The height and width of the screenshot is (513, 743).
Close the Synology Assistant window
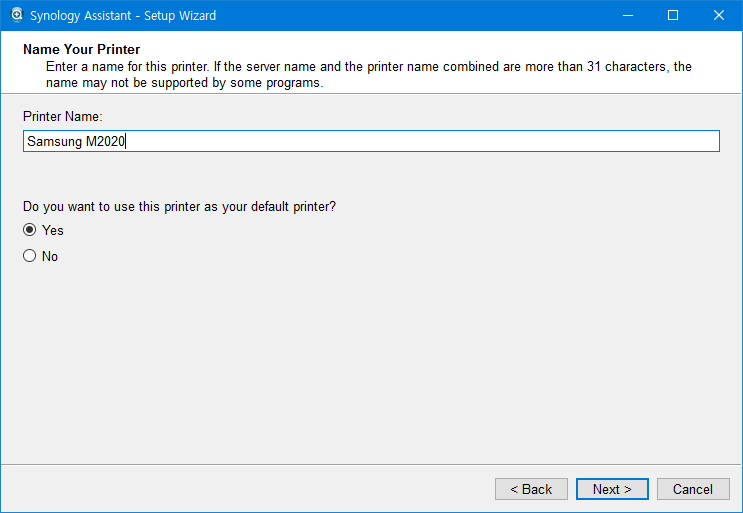pyautogui.click(x=719, y=15)
